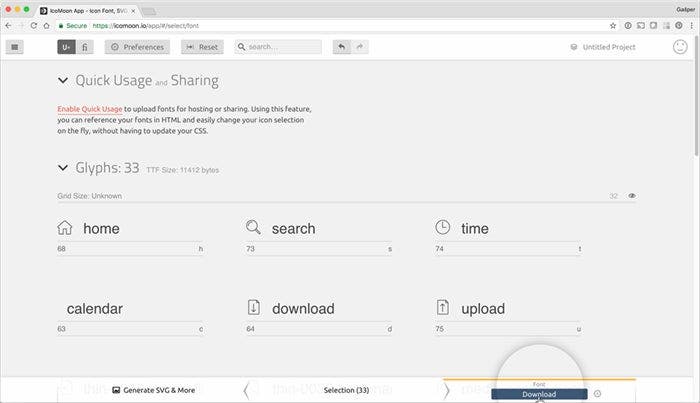Switch to unicode U+ glyph mode
This screenshot has height=403, width=700.
tap(66, 47)
